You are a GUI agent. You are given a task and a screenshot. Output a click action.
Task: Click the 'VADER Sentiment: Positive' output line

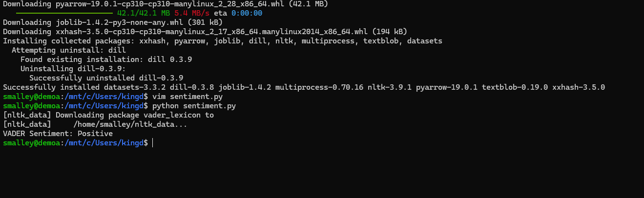coord(58,134)
